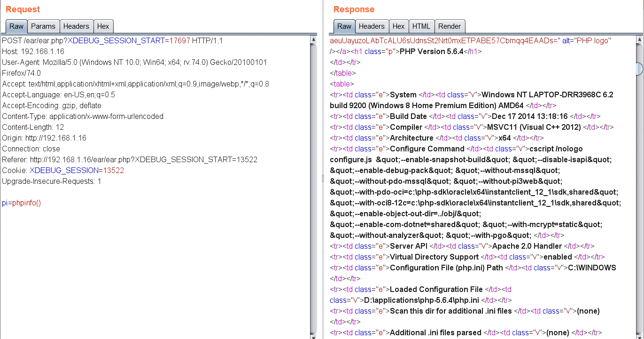The image size is (644, 339).
Task: Click the User-Agent header line
Action: (135, 67)
